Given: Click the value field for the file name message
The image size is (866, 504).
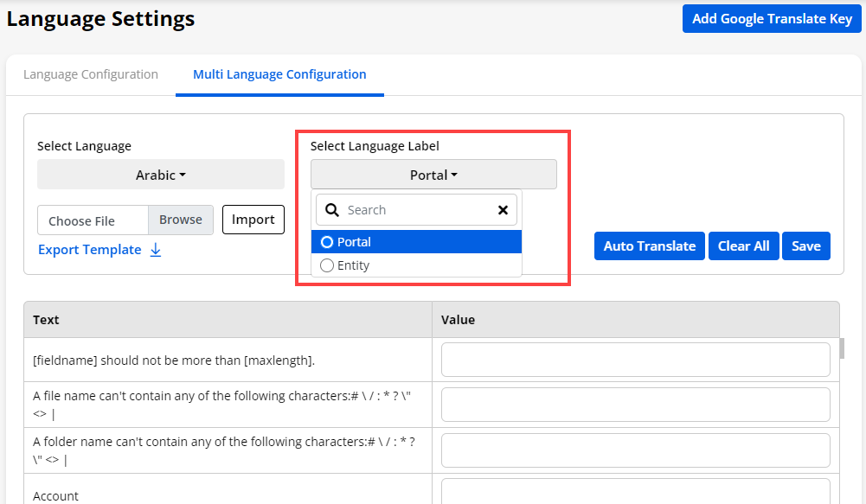Looking at the screenshot, I should (635, 405).
